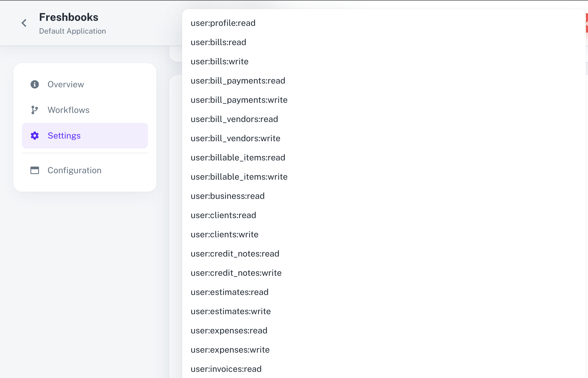Open the Overview sidebar entry

point(66,84)
